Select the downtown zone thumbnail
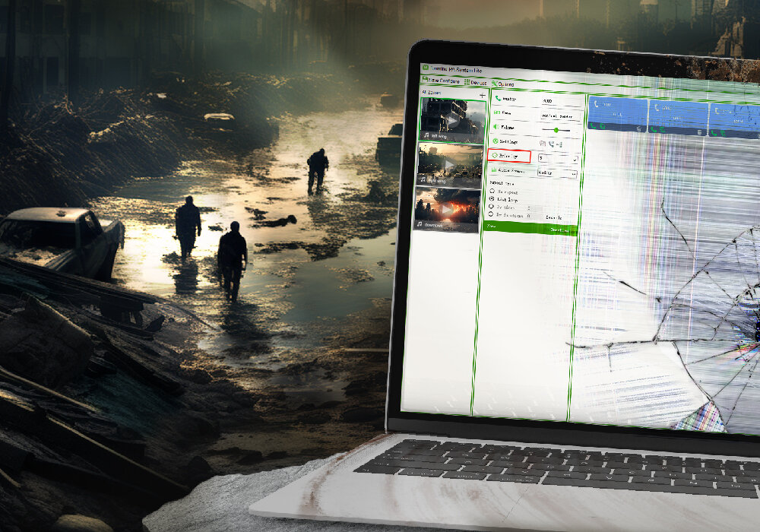Image resolution: width=760 pixels, height=532 pixels. (448, 209)
